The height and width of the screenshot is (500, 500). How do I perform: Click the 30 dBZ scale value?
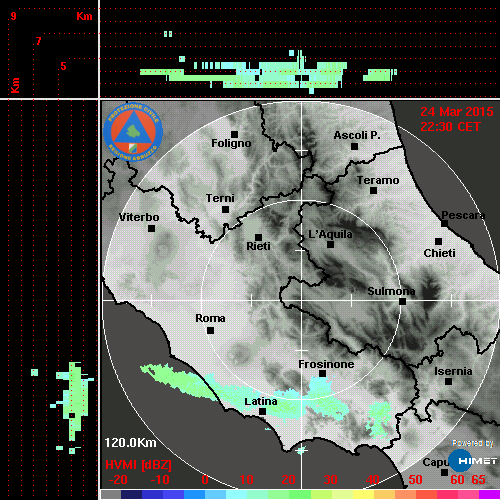pos(331,480)
